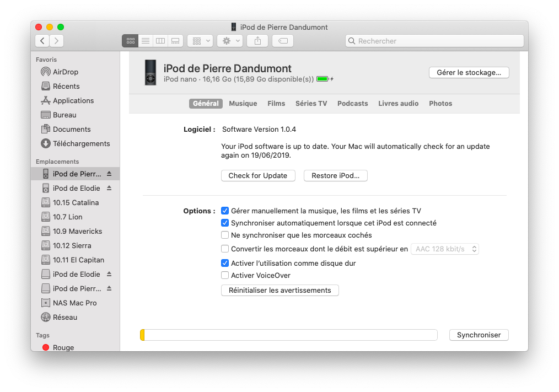Switch to list view in toolbar
559x392 pixels.
pyautogui.click(x=146, y=41)
